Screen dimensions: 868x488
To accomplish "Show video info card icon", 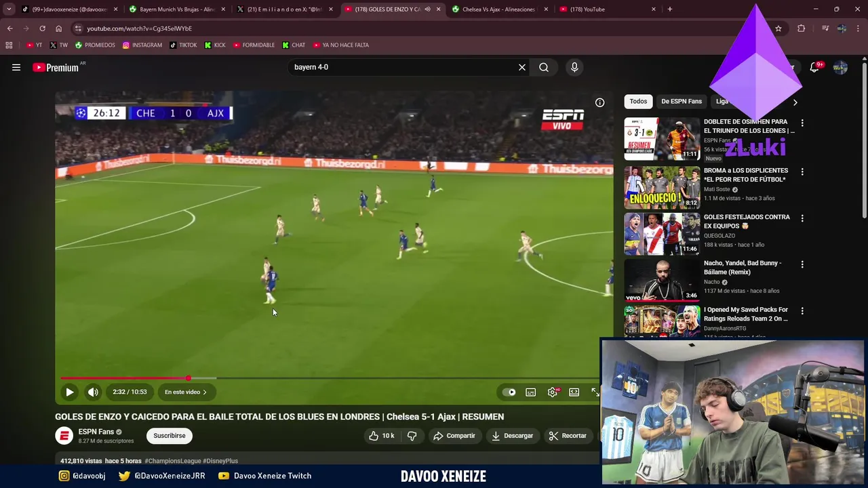I will 599,102.
